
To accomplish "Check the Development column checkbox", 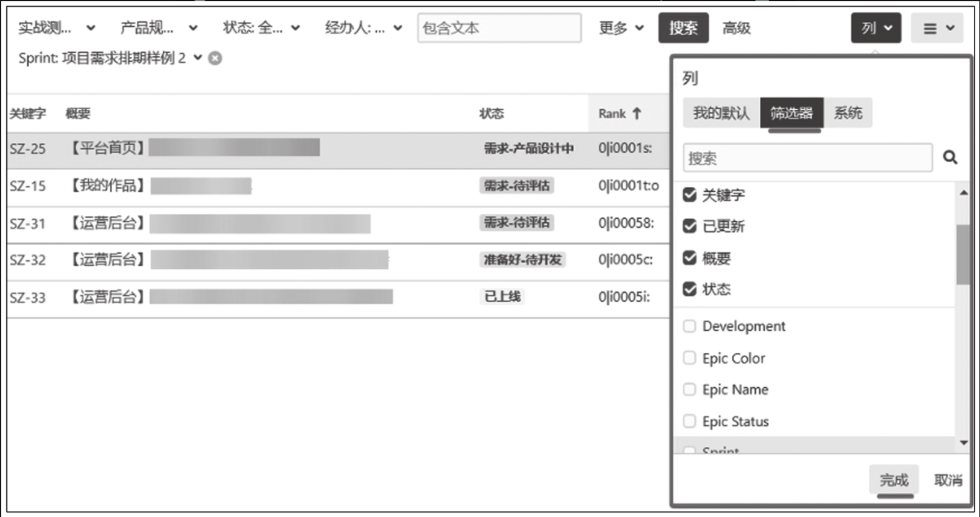I will [x=690, y=326].
